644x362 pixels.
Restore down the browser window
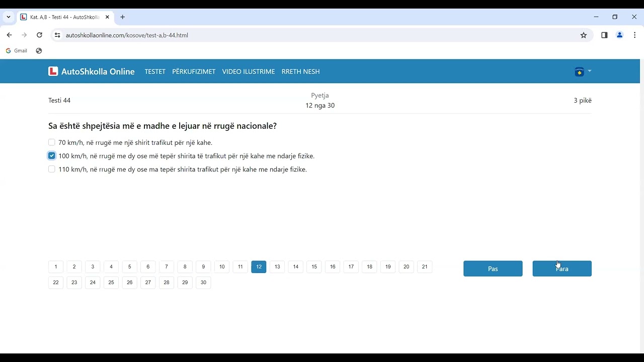click(615, 17)
